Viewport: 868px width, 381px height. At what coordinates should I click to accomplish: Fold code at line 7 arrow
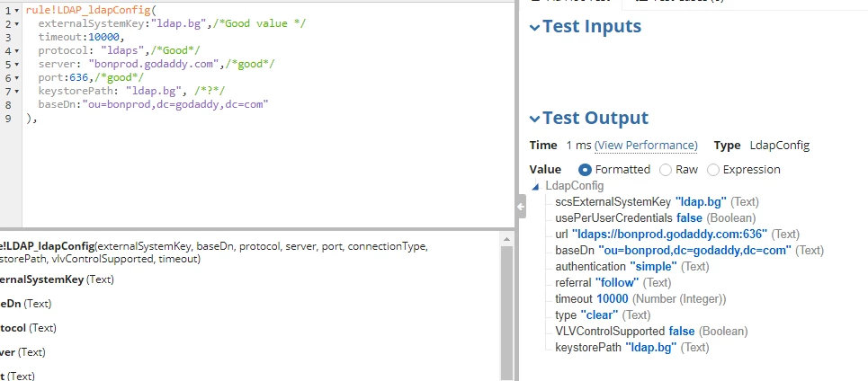coord(17,92)
